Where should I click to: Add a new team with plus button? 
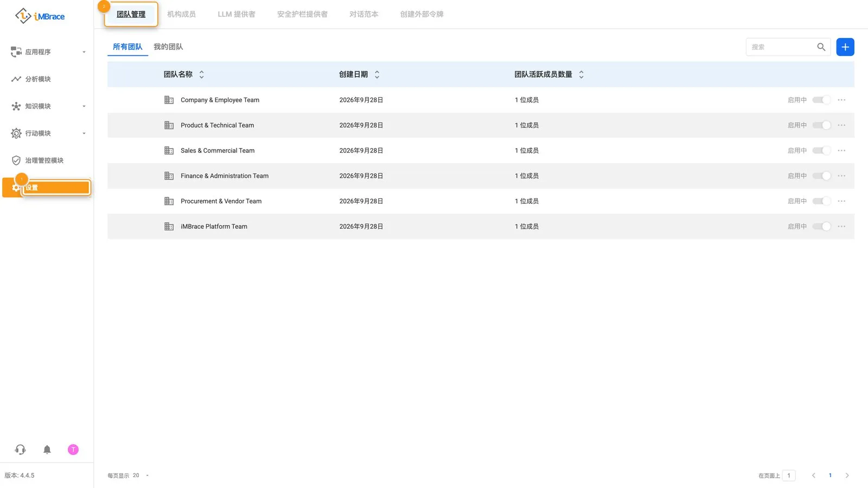point(845,47)
